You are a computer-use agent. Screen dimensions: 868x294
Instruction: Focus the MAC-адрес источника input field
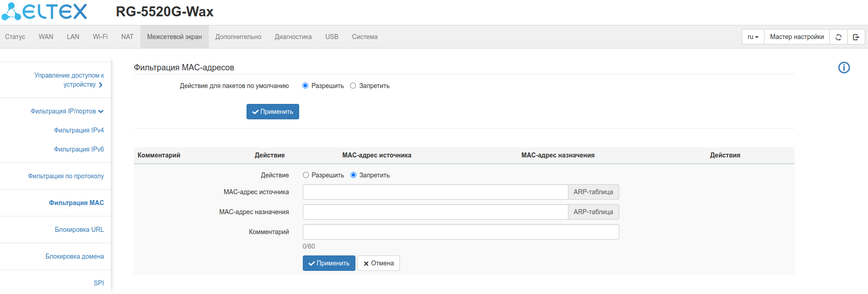point(435,192)
